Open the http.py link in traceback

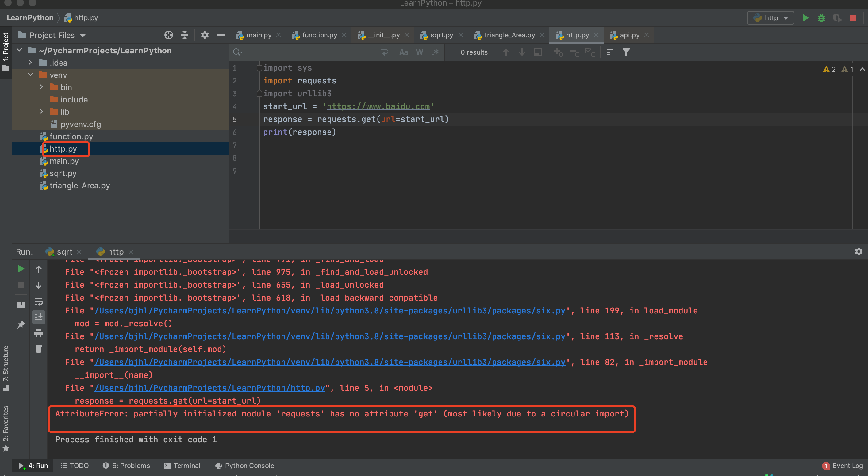[209, 388]
